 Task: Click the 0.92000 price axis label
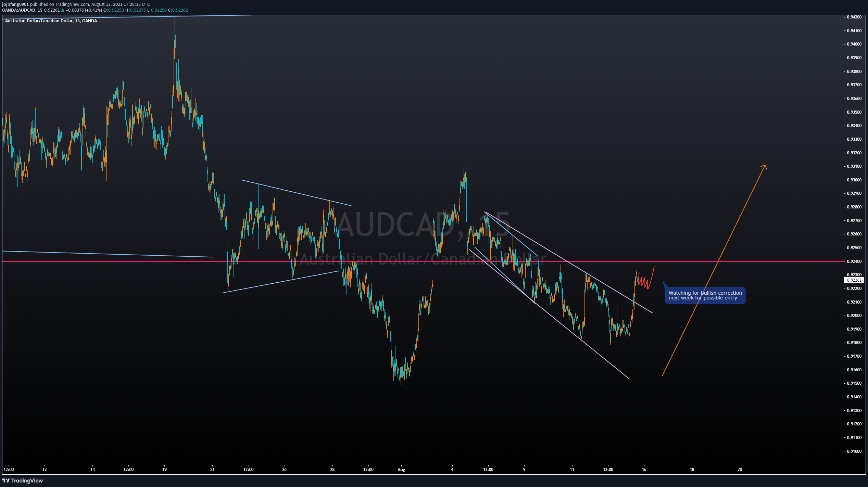coord(854,316)
